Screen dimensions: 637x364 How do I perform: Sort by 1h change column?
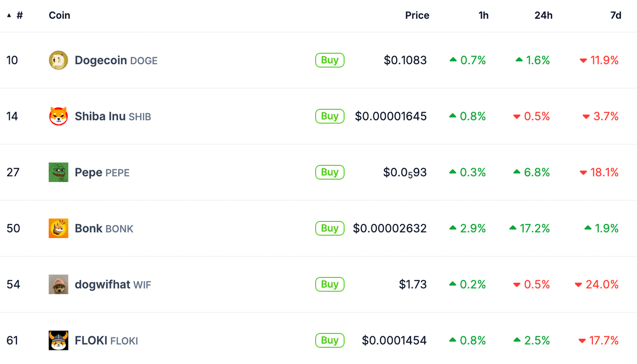coord(483,15)
